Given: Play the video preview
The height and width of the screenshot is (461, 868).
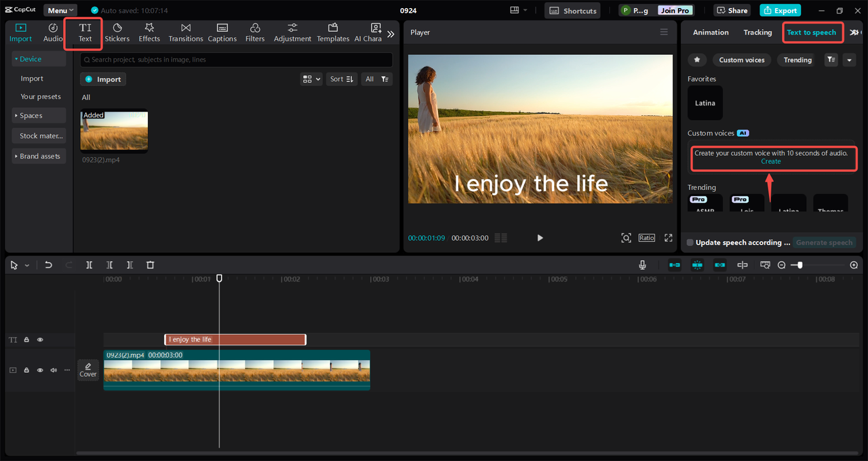Looking at the screenshot, I should pyautogui.click(x=540, y=238).
